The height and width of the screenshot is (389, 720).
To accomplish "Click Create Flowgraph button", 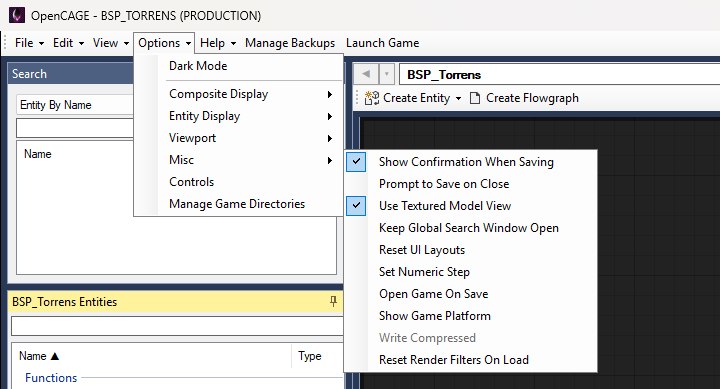I will coord(524,98).
